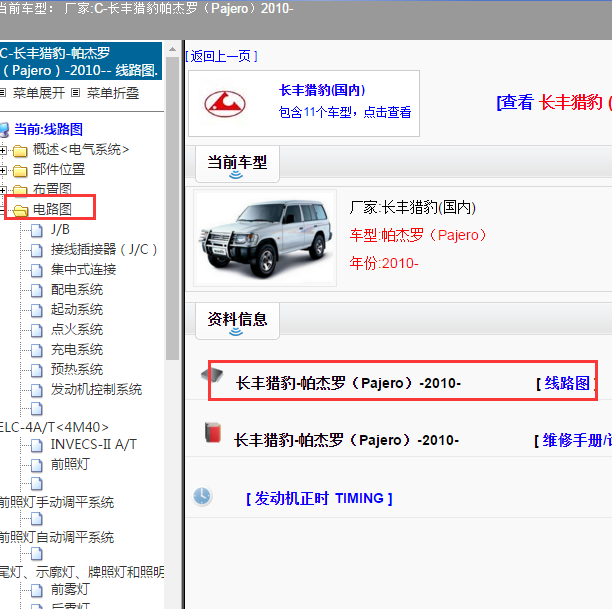Select 充电系统 tree item
The image size is (612, 609).
point(77,349)
